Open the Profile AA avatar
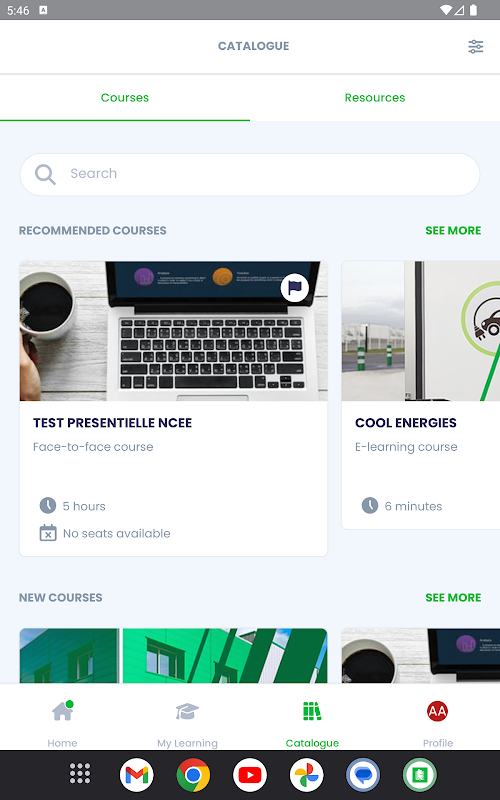500x800 pixels. 437,711
